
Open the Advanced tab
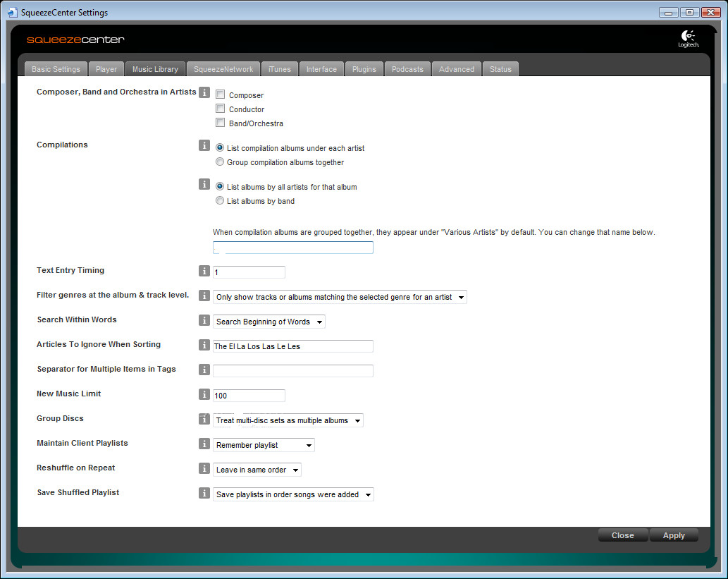[457, 69]
